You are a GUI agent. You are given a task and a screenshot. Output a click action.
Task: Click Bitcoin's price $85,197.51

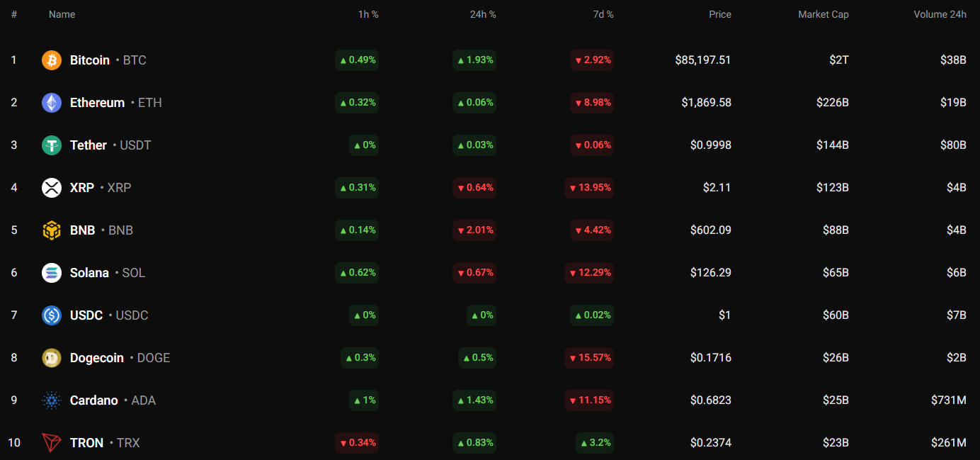point(702,60)
